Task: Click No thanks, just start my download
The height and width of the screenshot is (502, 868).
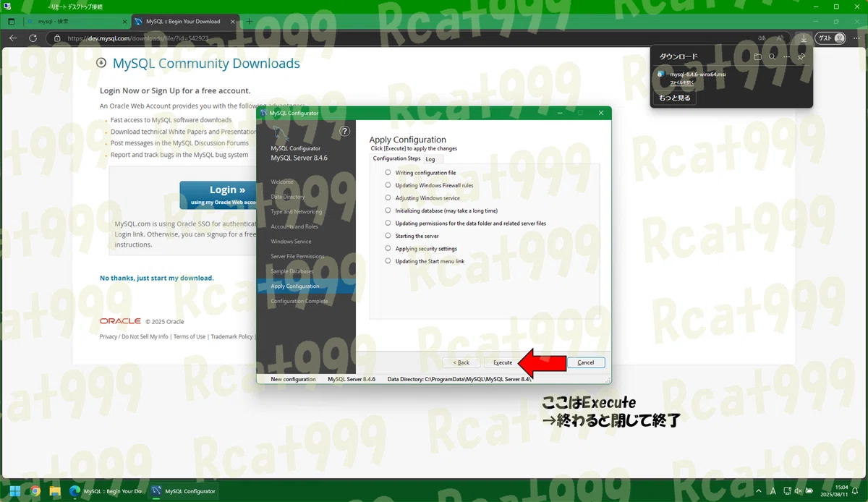Action: (157, 278)
